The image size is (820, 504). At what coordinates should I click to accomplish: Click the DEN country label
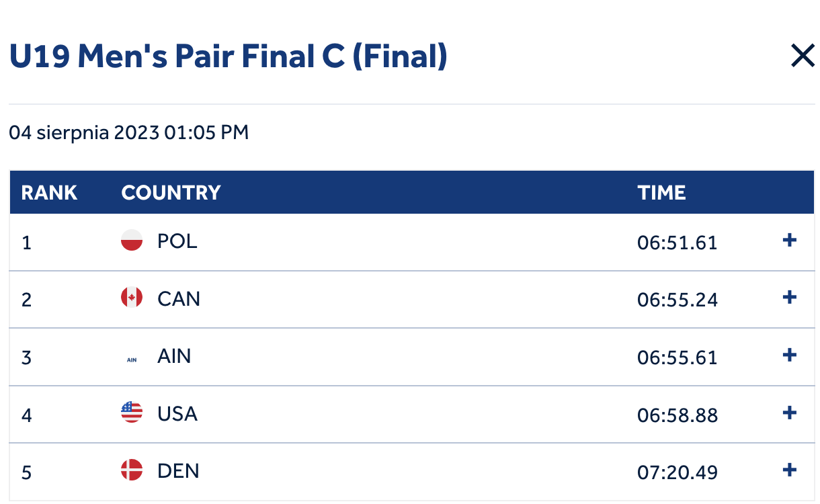click(x=178, y=470)
